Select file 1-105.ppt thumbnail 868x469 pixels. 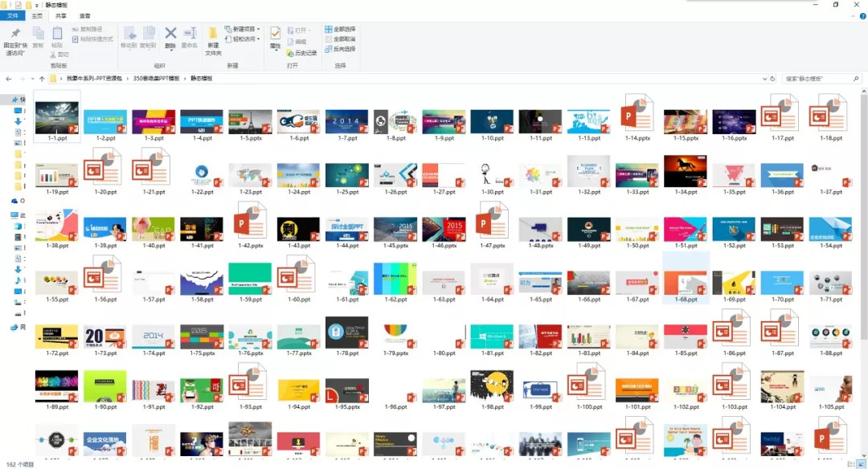[830, 389]
